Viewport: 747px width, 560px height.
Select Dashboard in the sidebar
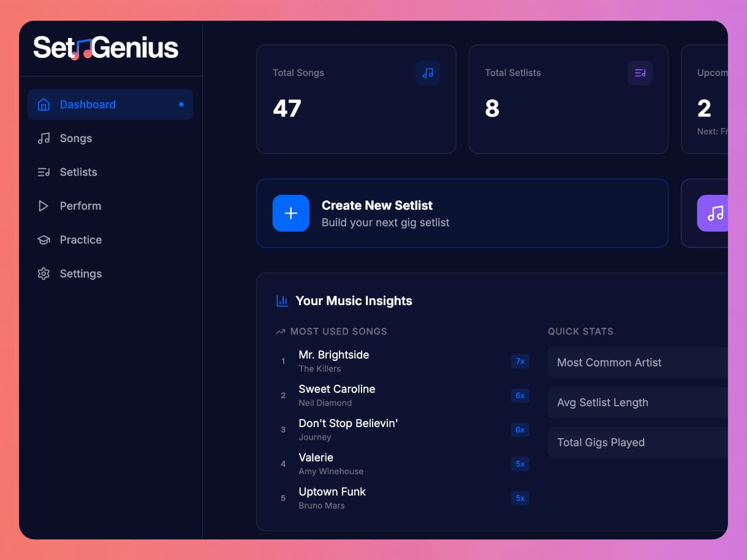pyautogui.click(x=88, y=104)
